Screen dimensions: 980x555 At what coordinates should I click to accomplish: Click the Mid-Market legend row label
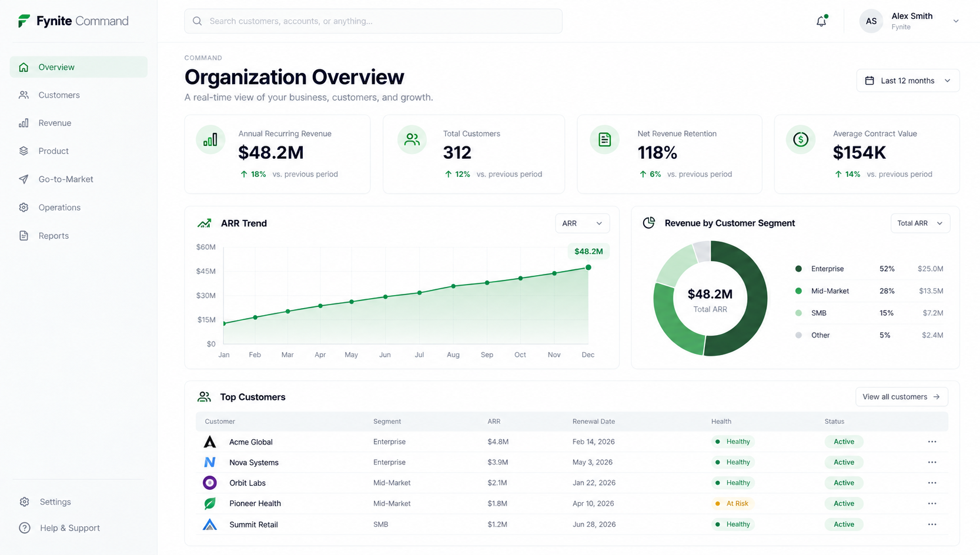click(x=830, y=291)
